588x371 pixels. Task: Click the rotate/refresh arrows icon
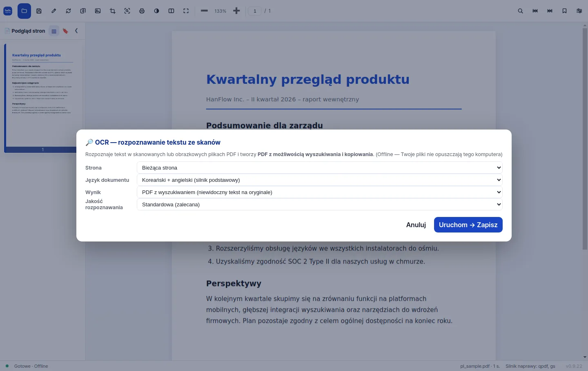[x=68, y=11]
